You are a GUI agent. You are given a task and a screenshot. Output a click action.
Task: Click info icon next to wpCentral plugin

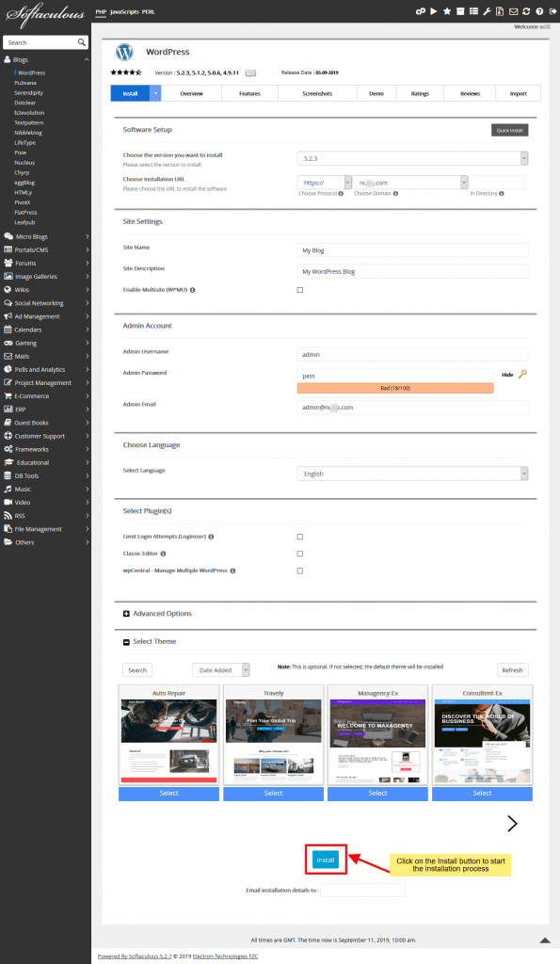(232, 571)
